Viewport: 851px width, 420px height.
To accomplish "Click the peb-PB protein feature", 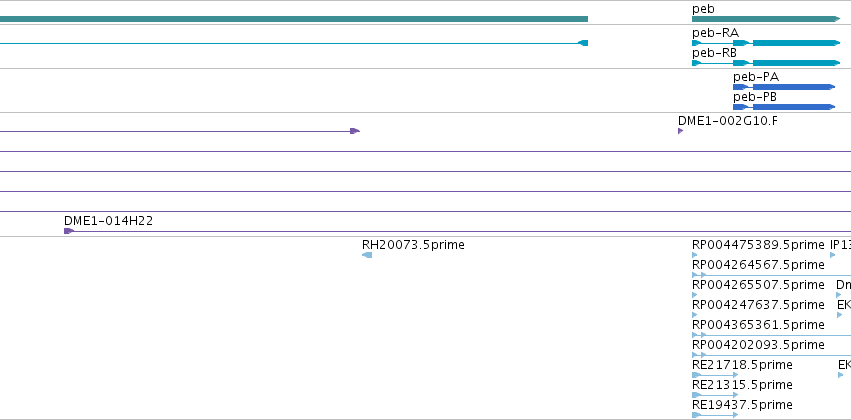I will 784,107.
